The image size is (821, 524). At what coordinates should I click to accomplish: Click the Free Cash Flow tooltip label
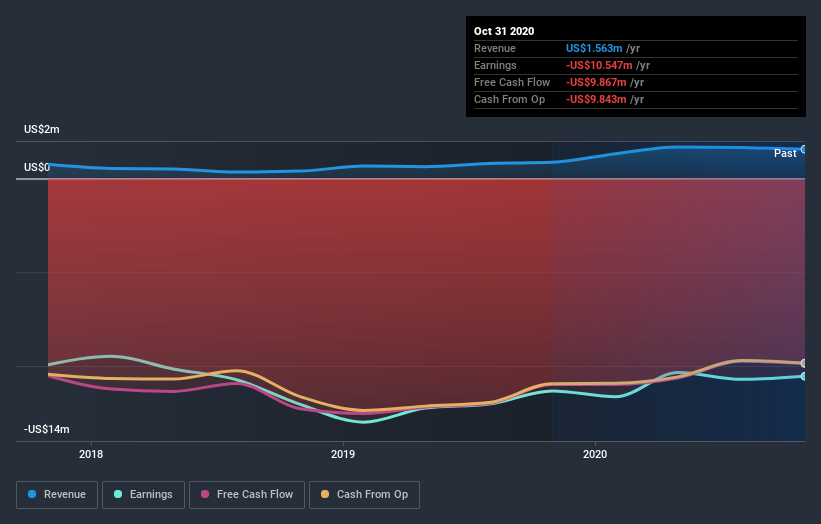point(512,82)
